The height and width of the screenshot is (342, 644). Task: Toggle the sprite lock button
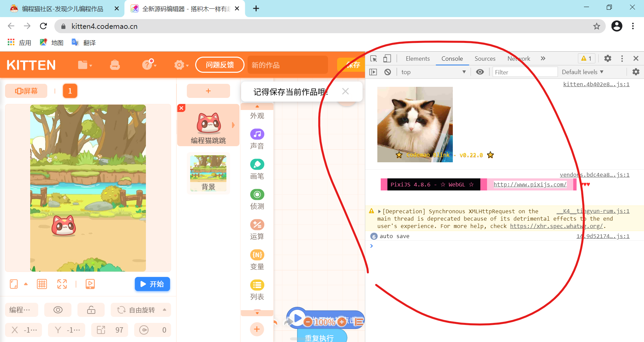pos(91,310)
